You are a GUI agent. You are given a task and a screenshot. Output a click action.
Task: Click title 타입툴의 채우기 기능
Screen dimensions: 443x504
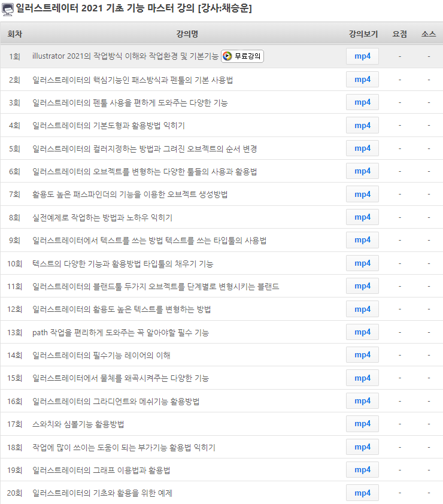pos(123,264)
